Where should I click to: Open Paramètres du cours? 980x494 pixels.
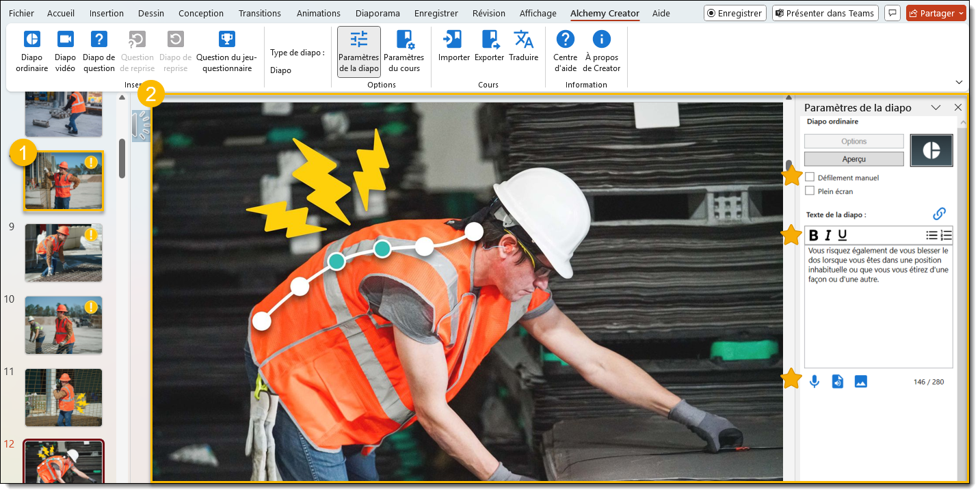pyautogui.click(x=403, y=51)
